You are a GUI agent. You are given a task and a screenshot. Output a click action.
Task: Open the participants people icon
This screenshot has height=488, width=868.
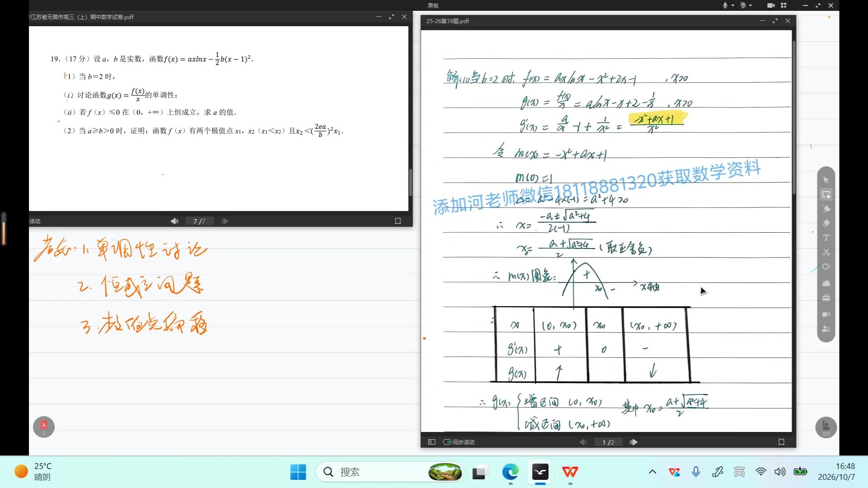[826, 329]
